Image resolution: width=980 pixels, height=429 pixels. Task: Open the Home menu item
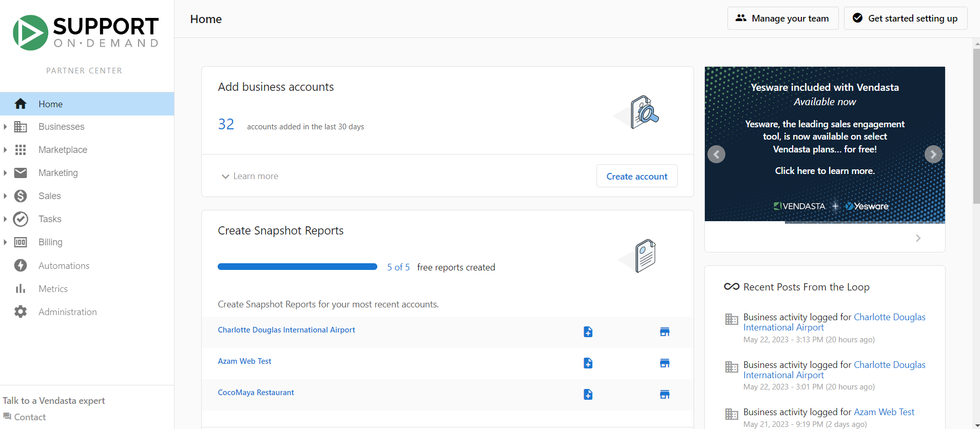(x=87, y=104)
